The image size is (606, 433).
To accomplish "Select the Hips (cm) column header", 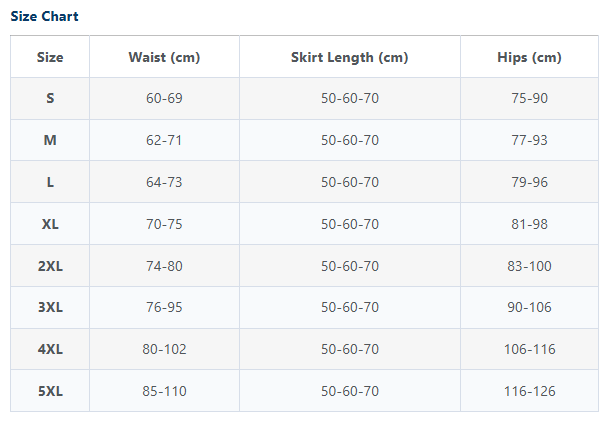I will pos(529,57).
